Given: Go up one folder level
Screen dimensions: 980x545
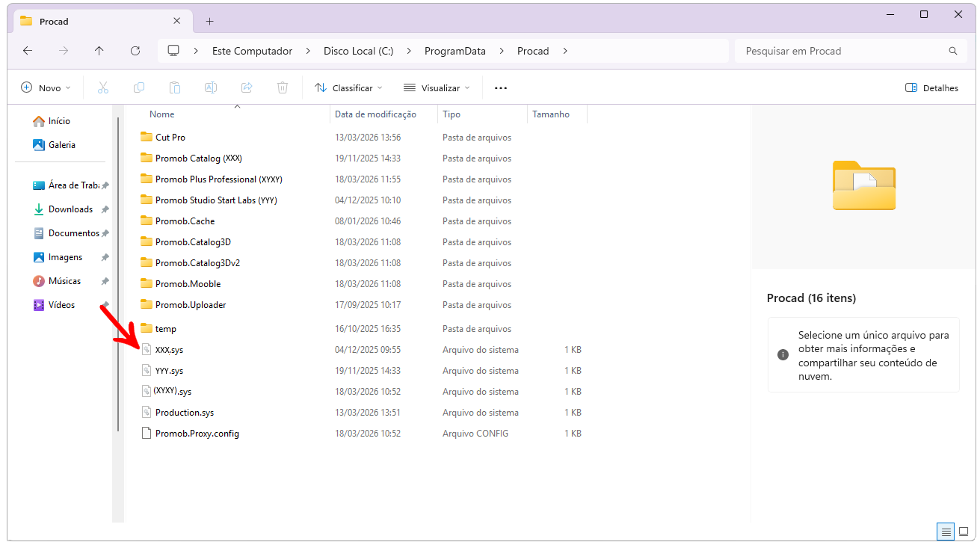Looking at the screenshot, I should coord(99,51).
